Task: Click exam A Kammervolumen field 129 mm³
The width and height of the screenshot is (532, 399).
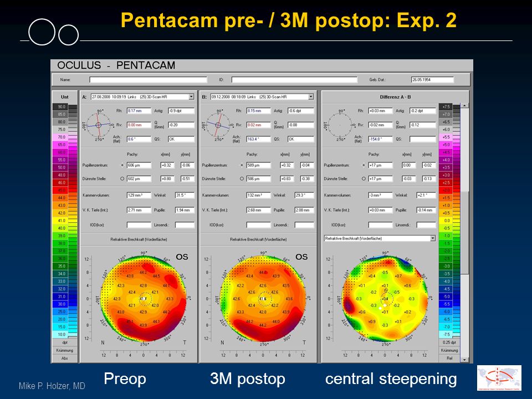Action: [139, 196]
